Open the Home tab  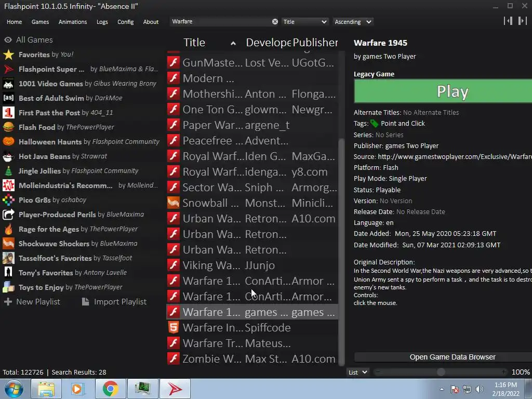point(14,22)
